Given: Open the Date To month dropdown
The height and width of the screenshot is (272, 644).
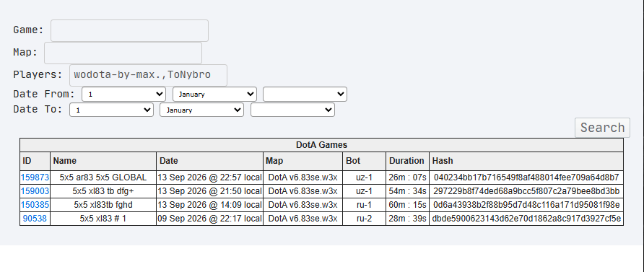Looking at the screenshot, I should point(201,110).
